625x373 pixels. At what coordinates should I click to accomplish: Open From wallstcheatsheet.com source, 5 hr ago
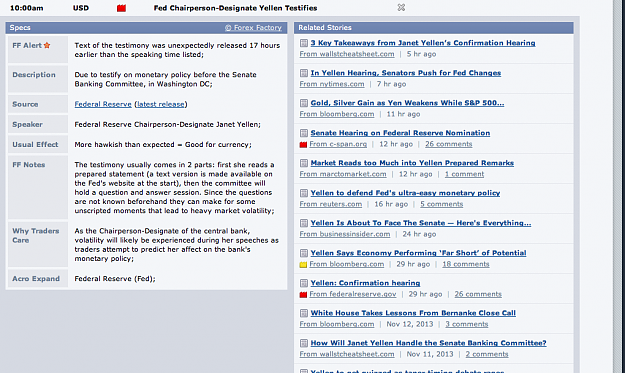347,54
